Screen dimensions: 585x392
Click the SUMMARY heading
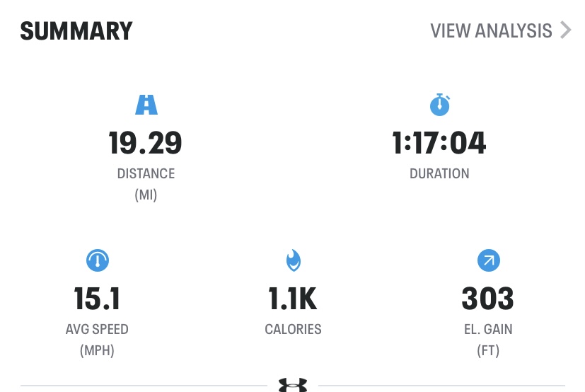(76, 31)
